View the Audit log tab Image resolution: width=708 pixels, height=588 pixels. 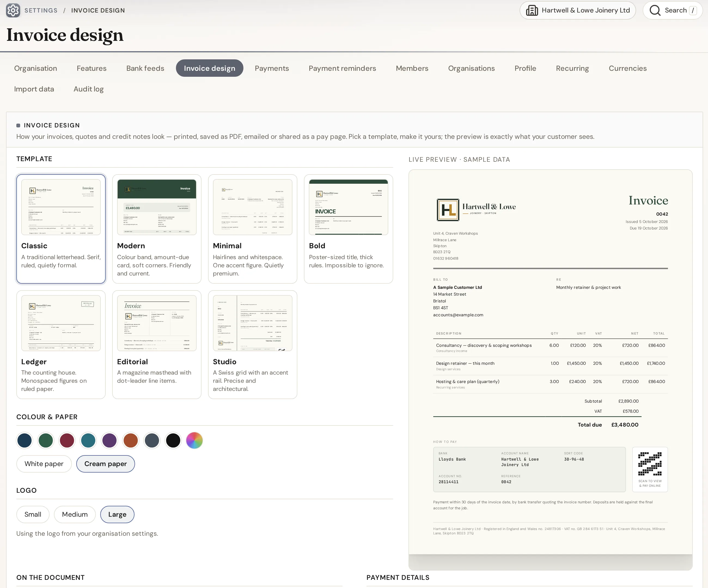[x=89, y=89]
